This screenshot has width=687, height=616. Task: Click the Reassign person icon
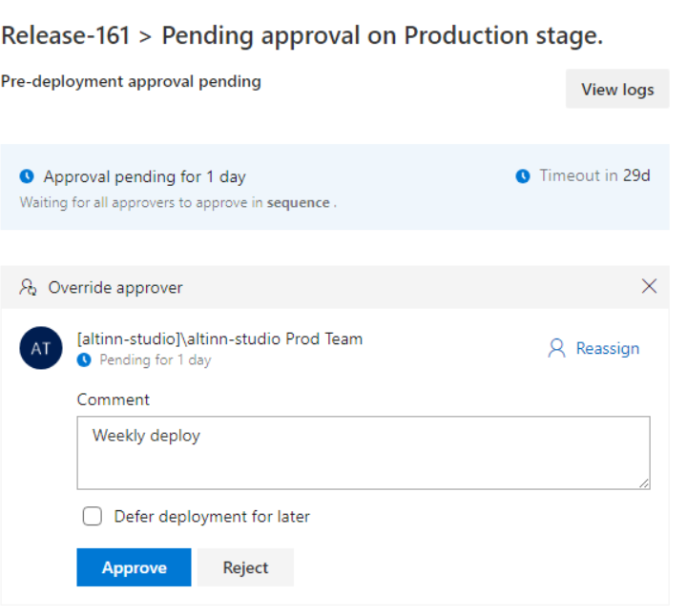pyautogui.click(x=556, y=348)
